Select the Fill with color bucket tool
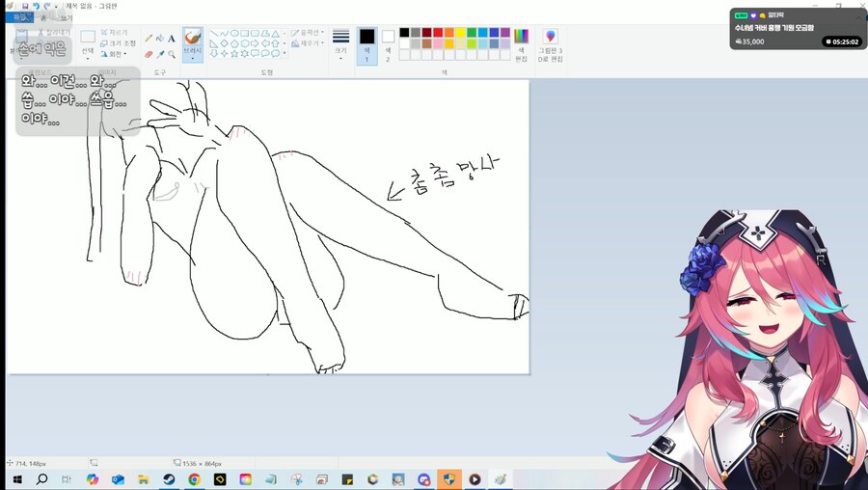Image resolution: width=868 pixels, height=490 pixels. click(x=160, y=39)
